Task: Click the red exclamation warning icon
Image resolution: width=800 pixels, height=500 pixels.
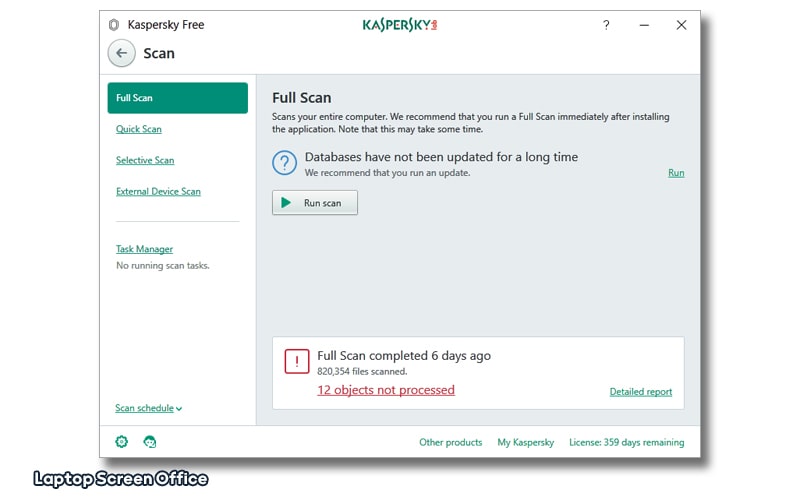Action: 297,361
